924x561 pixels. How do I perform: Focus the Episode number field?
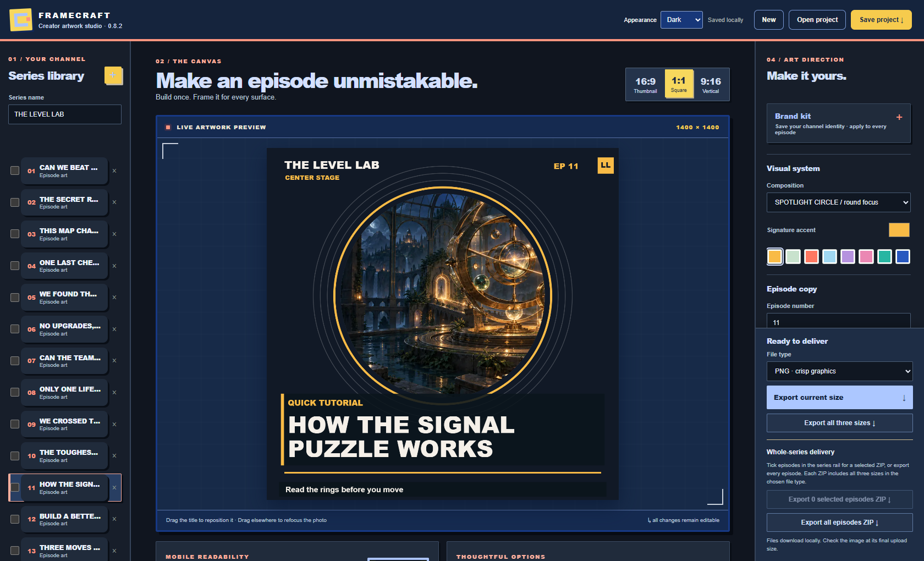pos(839,321)
